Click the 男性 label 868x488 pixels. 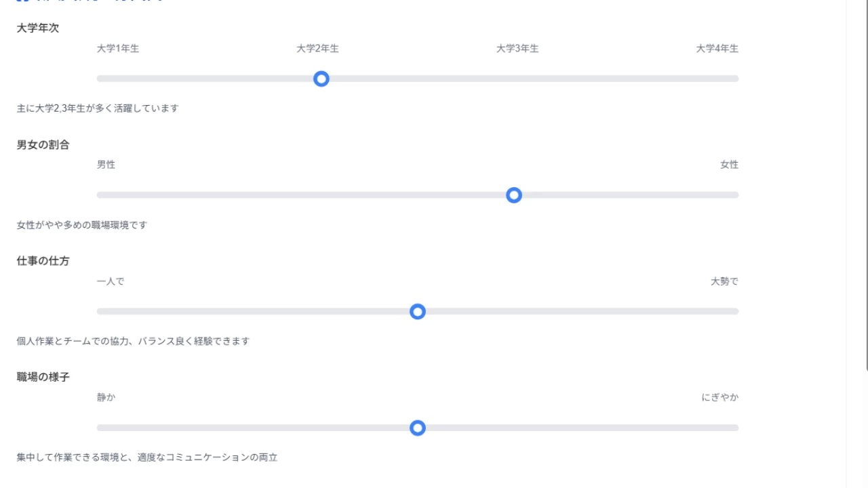[x=106, y=165]
